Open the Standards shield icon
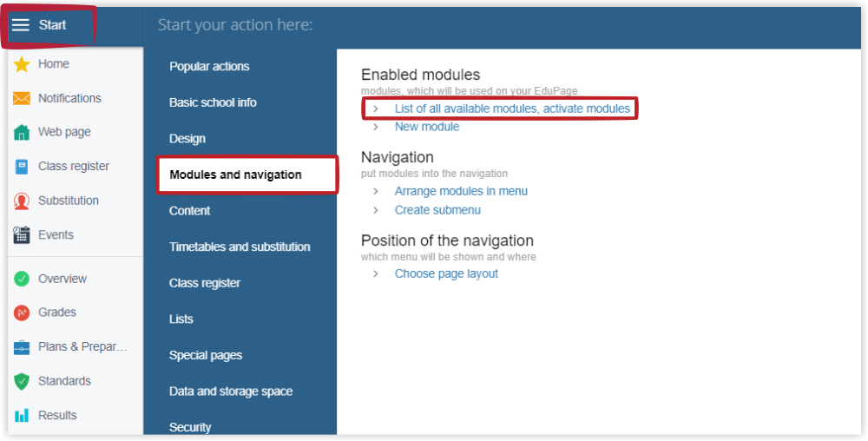This screenshot has height=441, width=868. tap(22, 381)
